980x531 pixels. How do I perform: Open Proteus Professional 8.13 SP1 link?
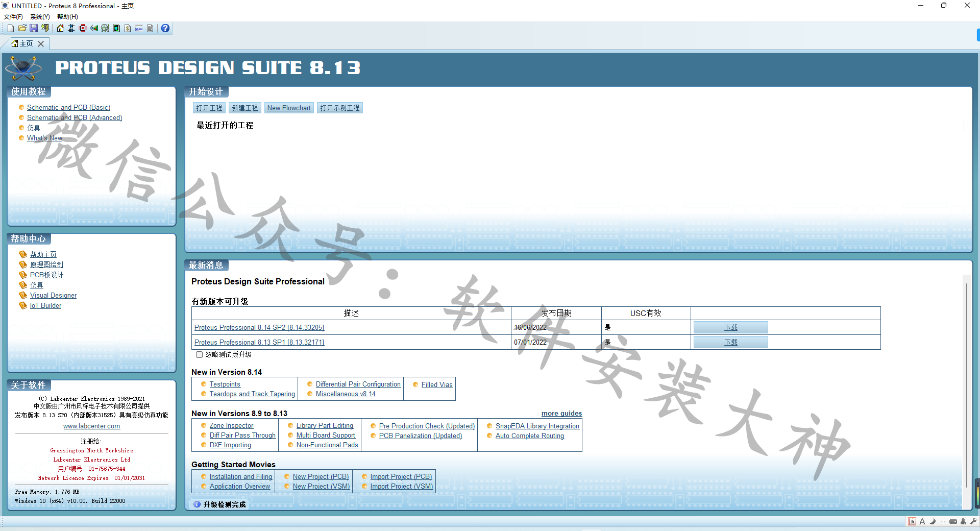click(259, 343)
